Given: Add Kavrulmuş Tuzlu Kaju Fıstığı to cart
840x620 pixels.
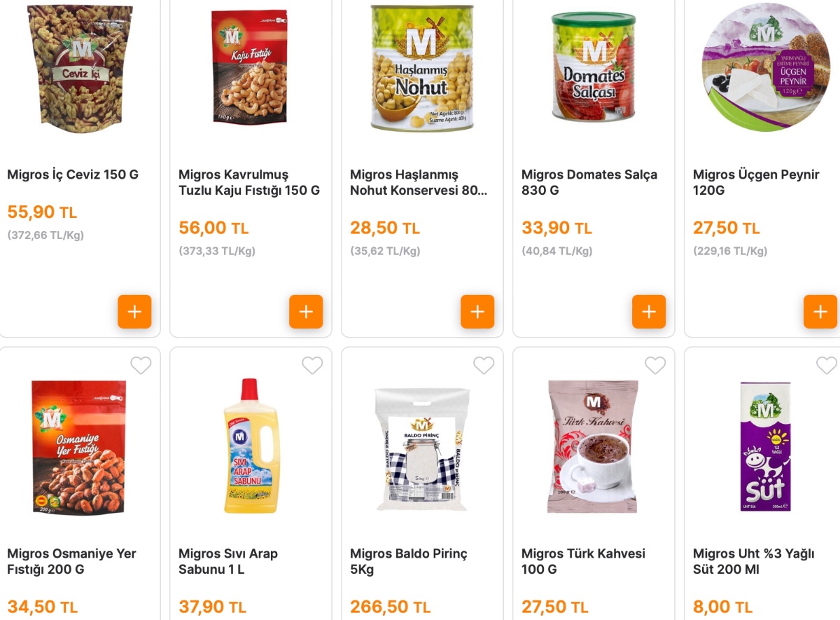Looking at the screenshot, I should click(305, 312).
